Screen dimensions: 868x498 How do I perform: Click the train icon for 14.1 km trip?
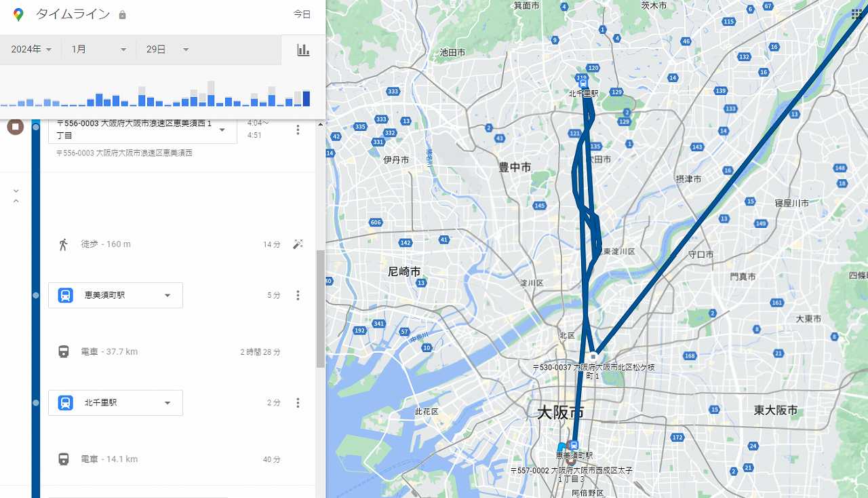pyautogui.click(x=63, y=459)
